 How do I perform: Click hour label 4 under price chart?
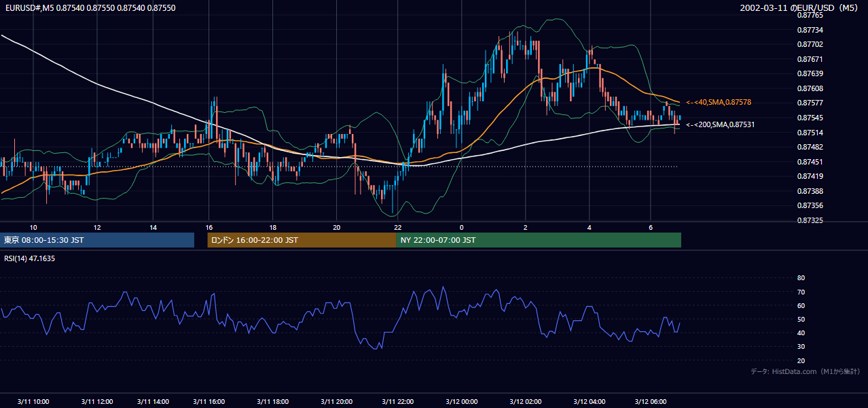pyautogui.click(x=589, y=226)
